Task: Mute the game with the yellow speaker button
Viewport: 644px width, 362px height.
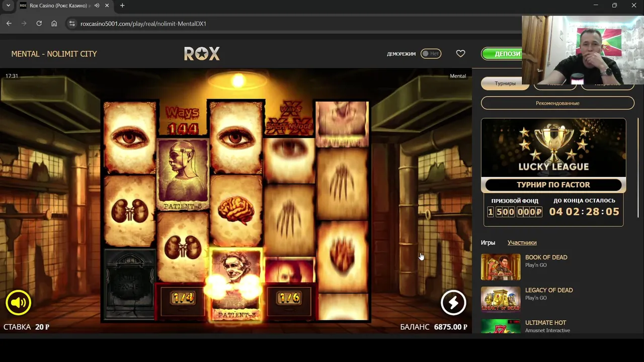Action: point(19,302)
